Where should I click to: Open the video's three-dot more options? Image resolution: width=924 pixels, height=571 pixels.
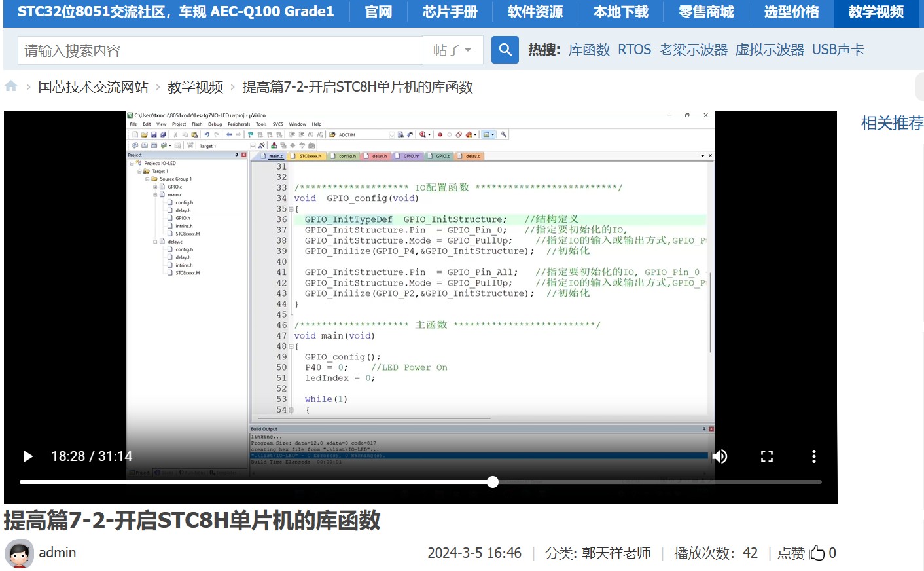[814, 456]
